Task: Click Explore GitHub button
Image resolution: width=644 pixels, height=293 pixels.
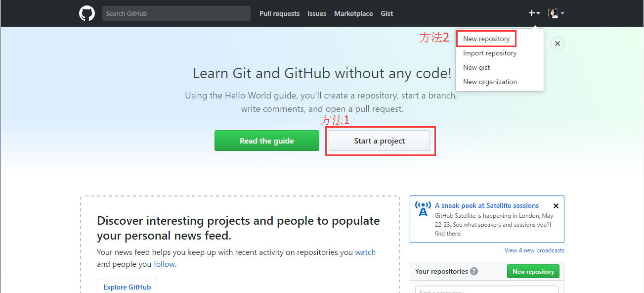Action: pos(127,287)
